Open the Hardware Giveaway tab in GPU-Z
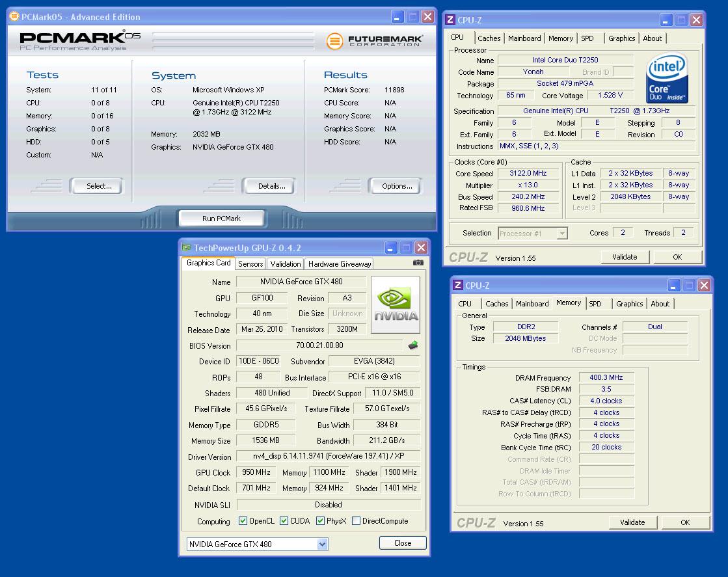Screen dimensions: 728x577 tap(340, 263)
